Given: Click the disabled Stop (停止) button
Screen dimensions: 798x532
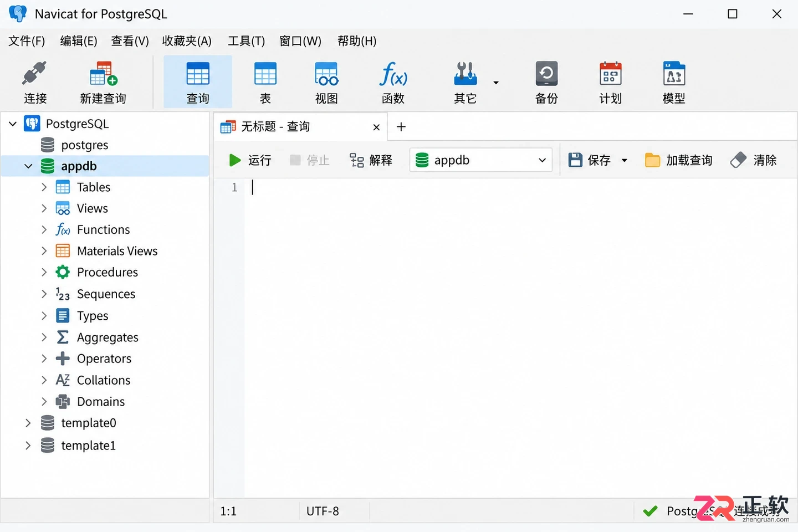Looking at the screenshot, I should 310,160.
